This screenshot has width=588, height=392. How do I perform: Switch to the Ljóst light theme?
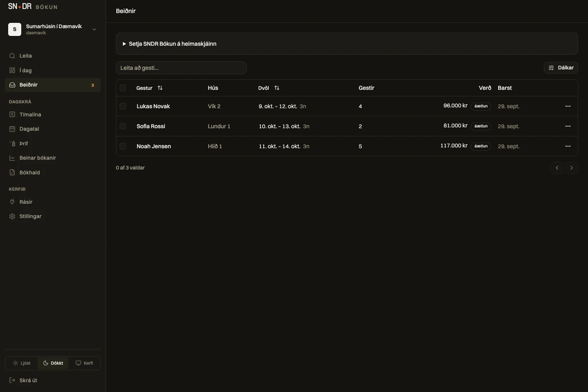tap(22, 363)
